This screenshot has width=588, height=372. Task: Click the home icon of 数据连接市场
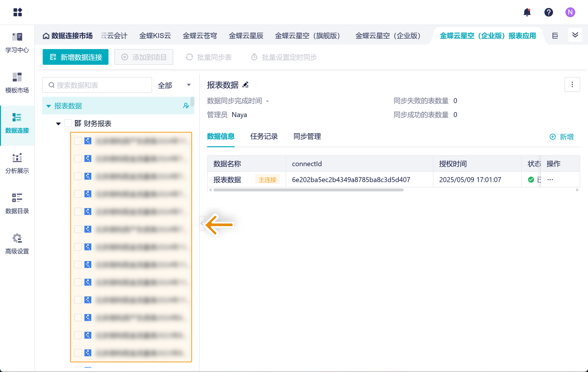pos(46,36)
